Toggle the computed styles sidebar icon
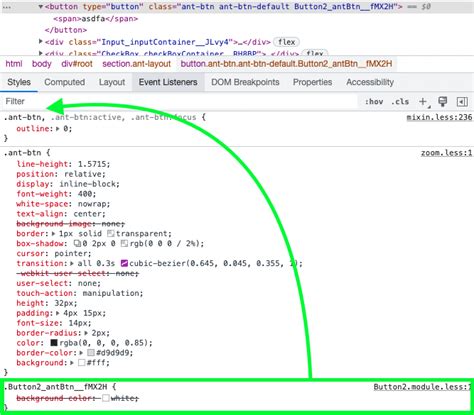Viewport: 474px width, 415px height. [x=462, y=102]
